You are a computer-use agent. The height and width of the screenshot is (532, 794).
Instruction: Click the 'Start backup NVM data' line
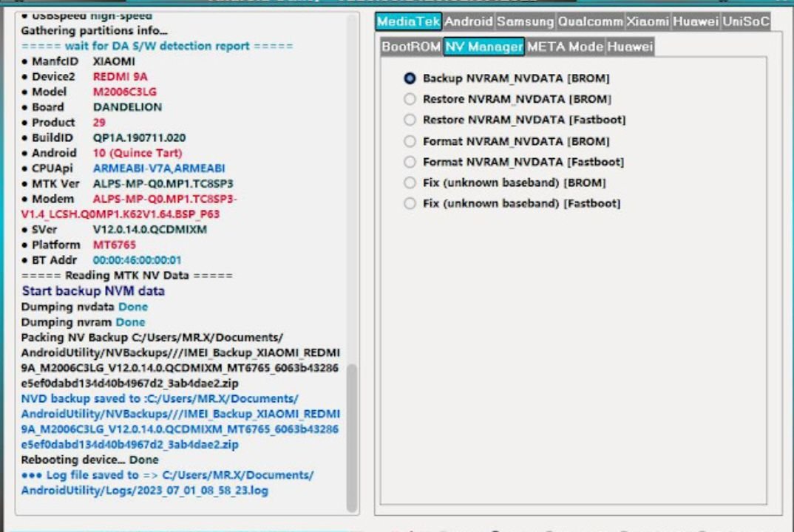click(93, 291)
